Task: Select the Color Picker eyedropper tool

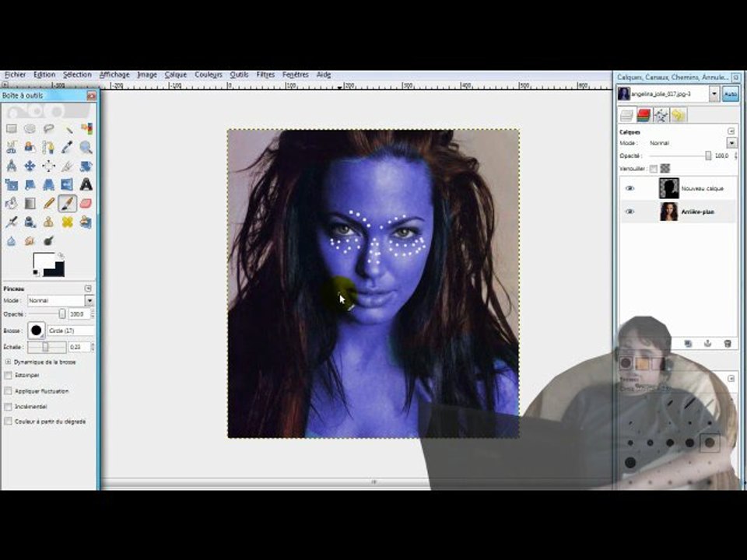Action: pos(67,147)
